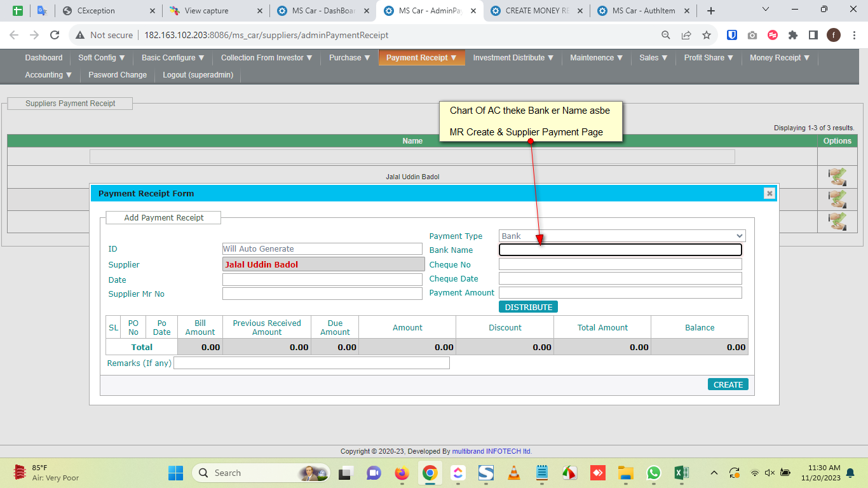Click the Windows taskbar Search box

pos(261,473)
